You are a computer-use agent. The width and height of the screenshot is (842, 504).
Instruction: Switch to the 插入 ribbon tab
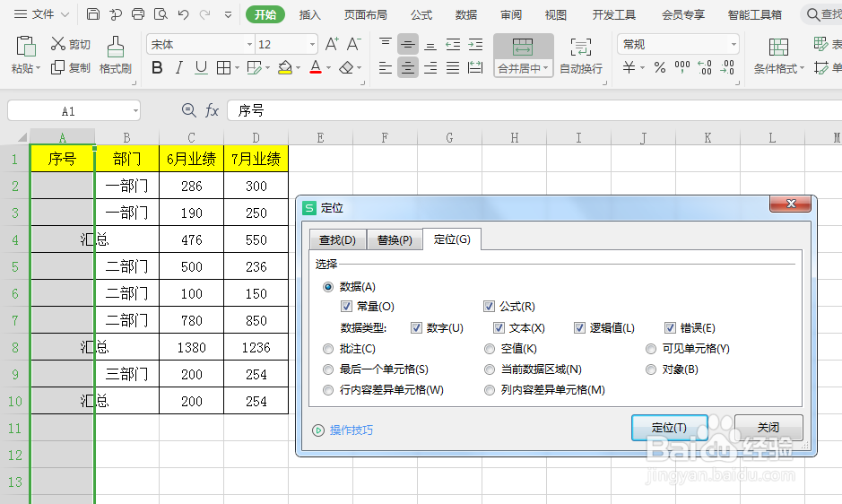(x=310, y=14)
